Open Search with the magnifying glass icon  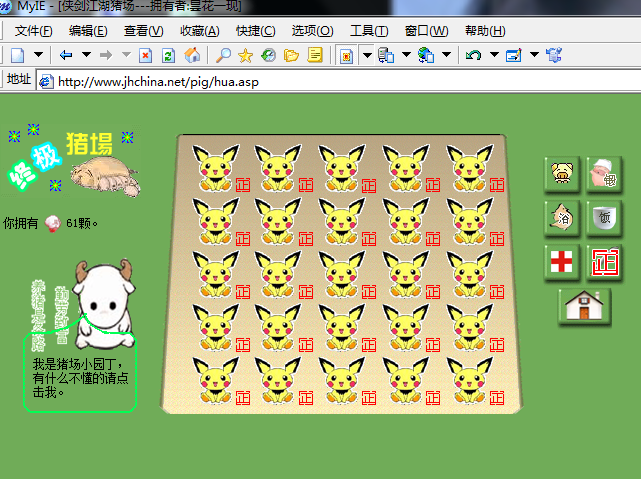pos(223,55)
